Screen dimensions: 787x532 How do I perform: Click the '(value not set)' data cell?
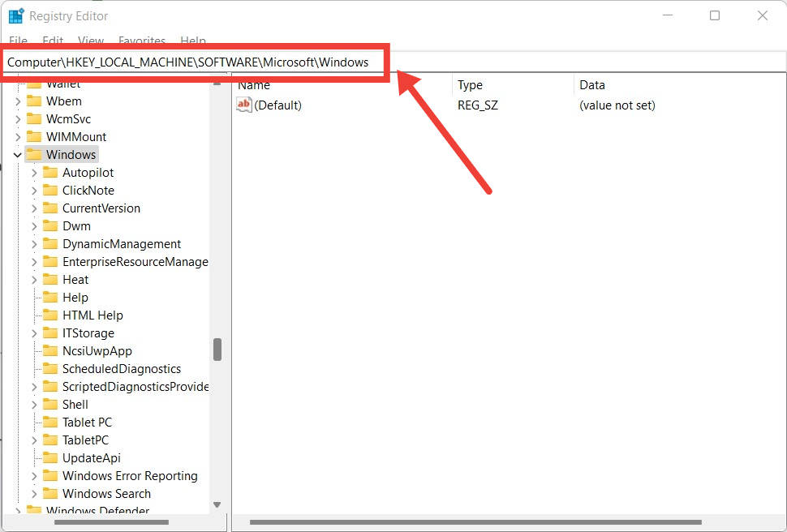click(x=617, y=105)
